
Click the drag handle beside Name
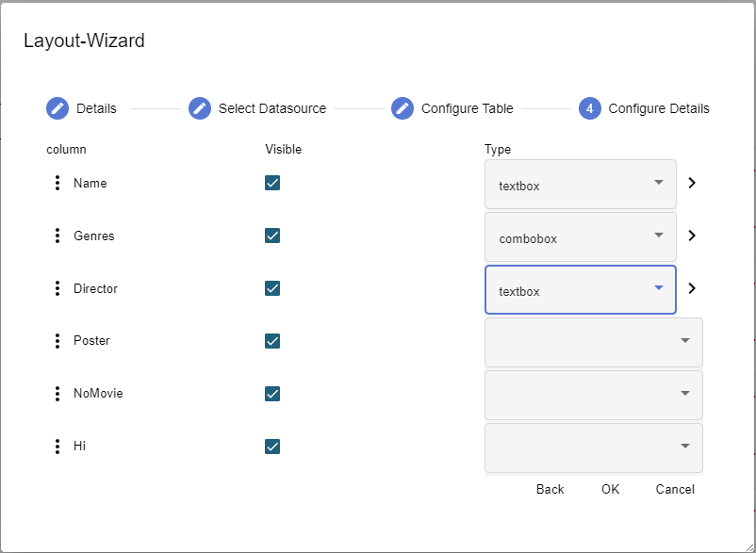coord(58,183)
